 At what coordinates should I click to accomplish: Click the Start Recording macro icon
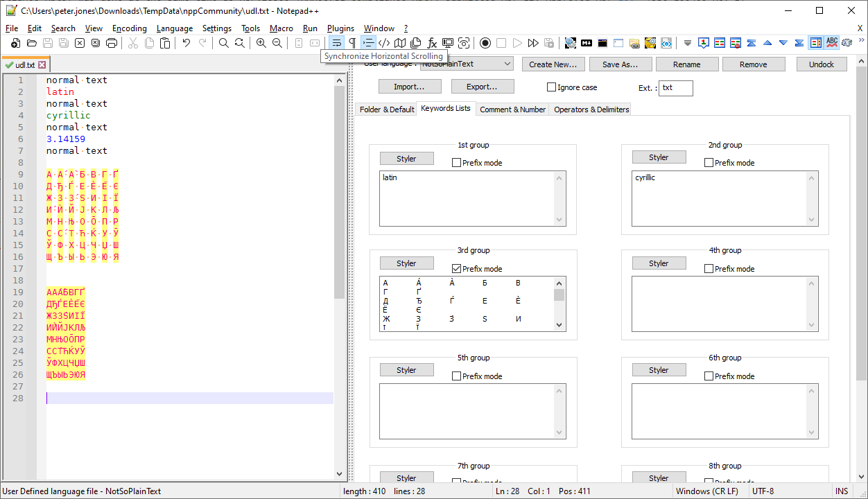click(485, 43)
